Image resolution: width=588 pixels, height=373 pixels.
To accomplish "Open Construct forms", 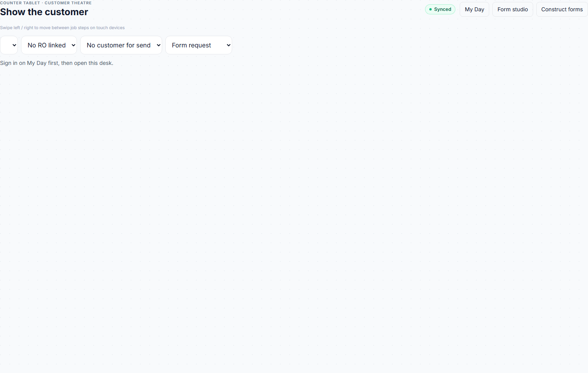I will (562, 9).
